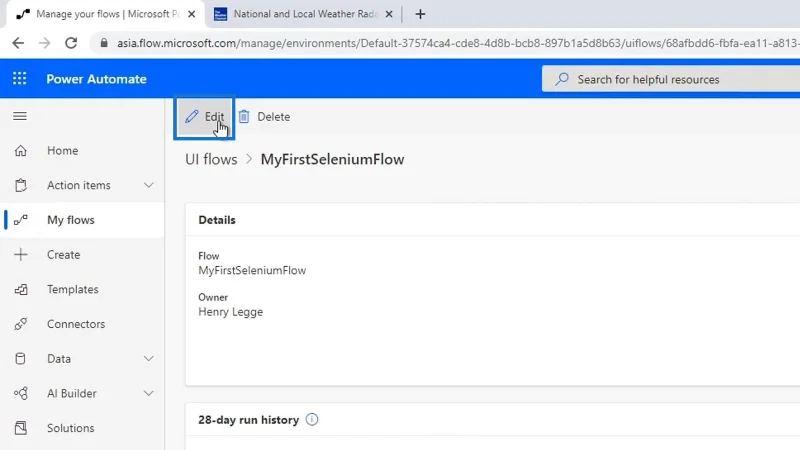Image resolution: width=800 pixels, height=450 pixels.
Task: Click the forward navigation arrow
Action: point(44,43)
